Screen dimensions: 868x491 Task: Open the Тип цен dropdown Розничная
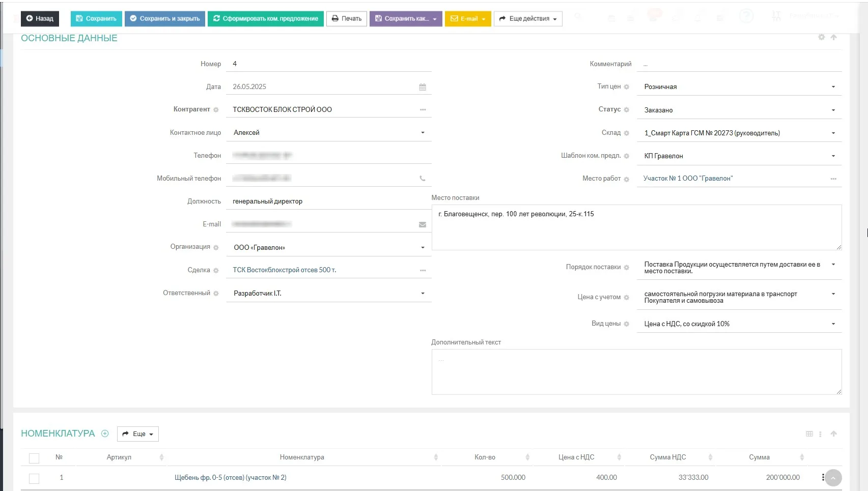pos(739,87)
